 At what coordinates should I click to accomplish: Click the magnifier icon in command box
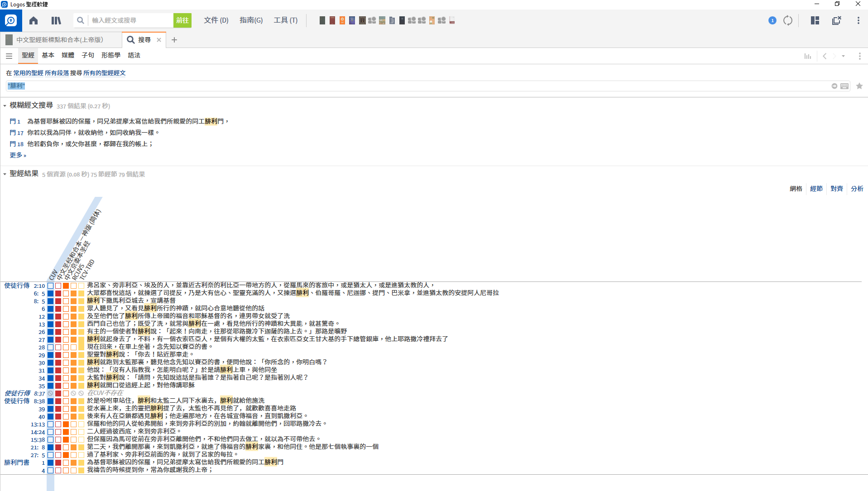click(80, 20)
